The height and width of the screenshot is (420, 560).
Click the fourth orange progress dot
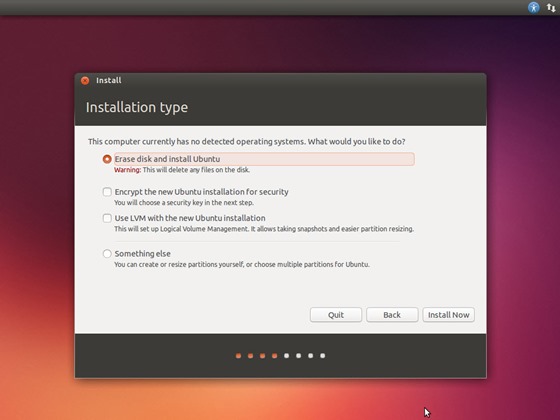click(274, 356)
